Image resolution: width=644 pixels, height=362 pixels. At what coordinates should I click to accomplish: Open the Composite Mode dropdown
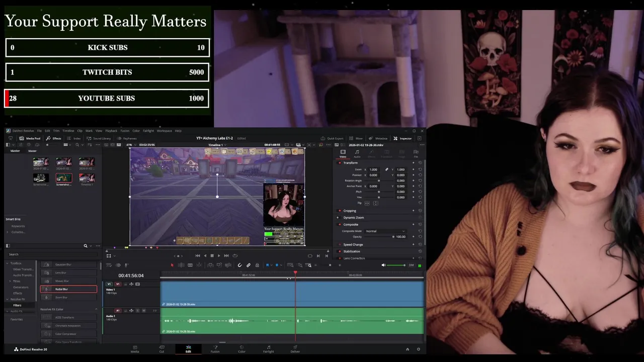(x=385, y=231)
